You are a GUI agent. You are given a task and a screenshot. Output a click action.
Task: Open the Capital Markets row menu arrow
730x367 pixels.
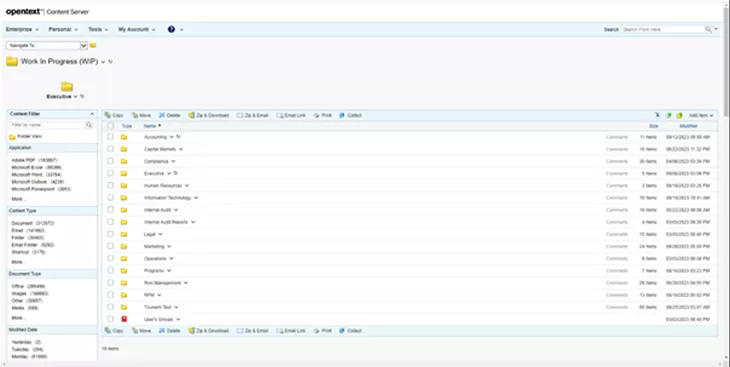pyautogui.click(x=181, y=150)
